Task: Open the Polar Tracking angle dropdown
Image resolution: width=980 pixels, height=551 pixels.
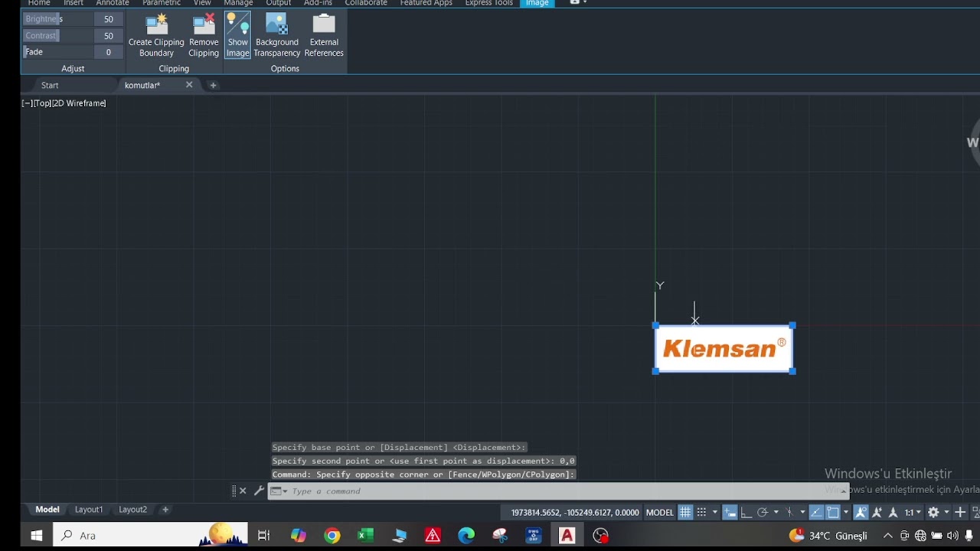Action: [776, 513]
